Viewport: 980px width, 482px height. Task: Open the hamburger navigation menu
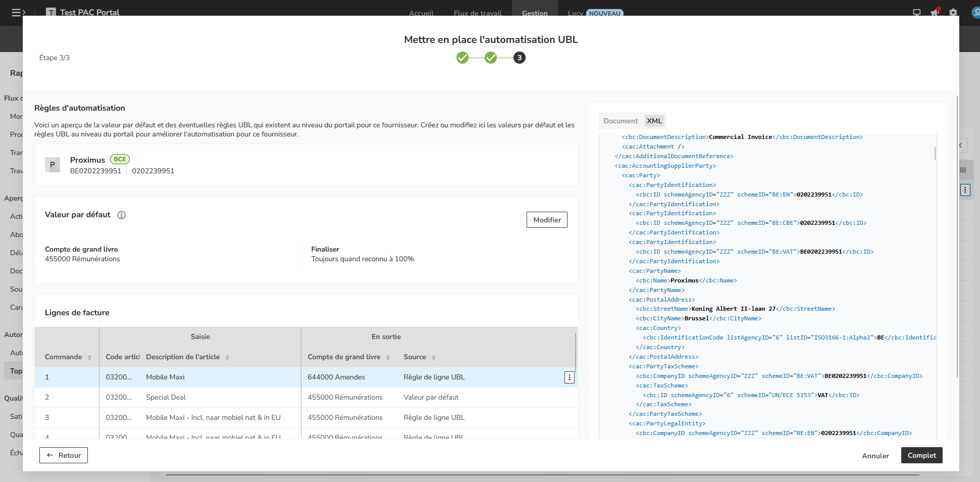pyautogui.click(x=18, y=13)
